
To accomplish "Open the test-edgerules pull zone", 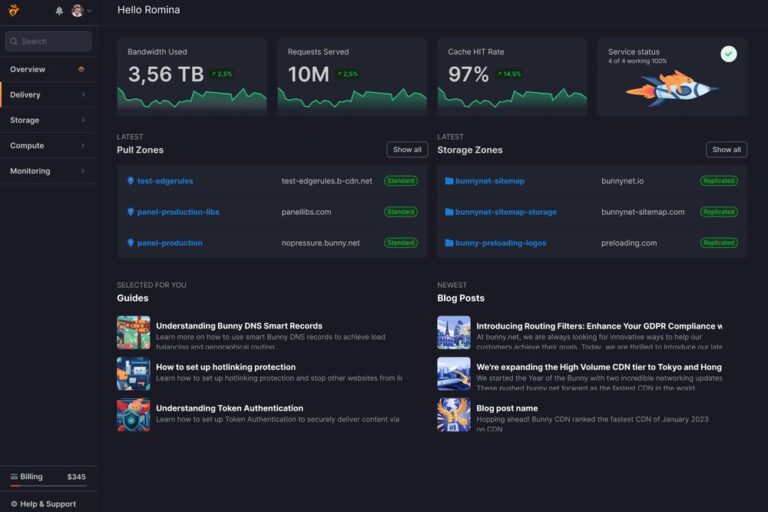I will [165, 181].
